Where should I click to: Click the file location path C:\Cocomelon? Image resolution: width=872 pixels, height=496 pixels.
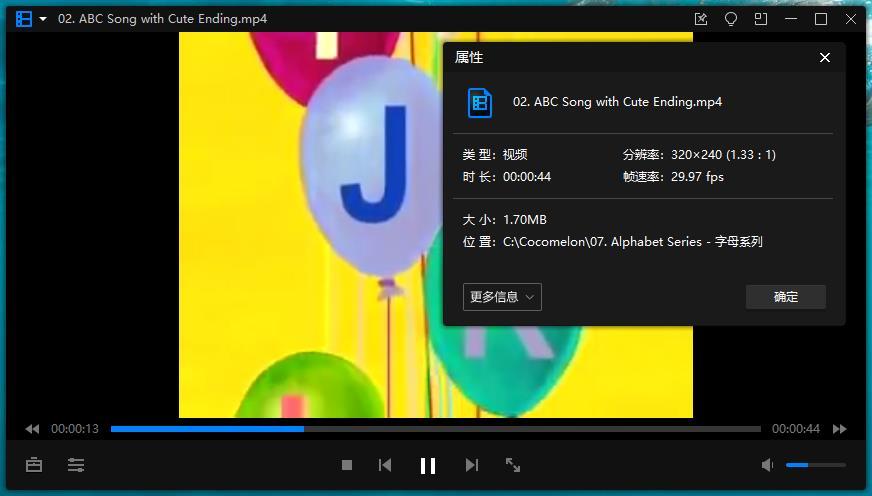pyautogui.click(x=633, y=242)
